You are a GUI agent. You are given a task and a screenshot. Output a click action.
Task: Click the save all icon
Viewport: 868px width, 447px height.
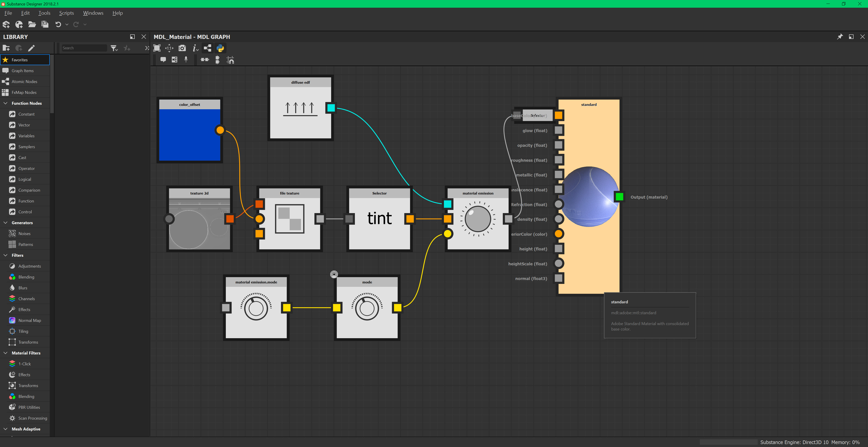tap(45, 24)
